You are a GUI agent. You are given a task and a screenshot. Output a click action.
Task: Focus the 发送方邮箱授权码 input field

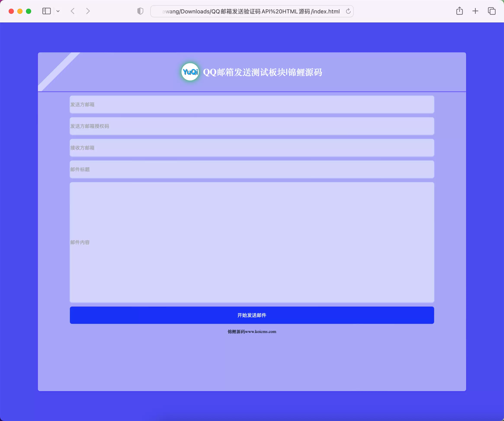[252, 126]
